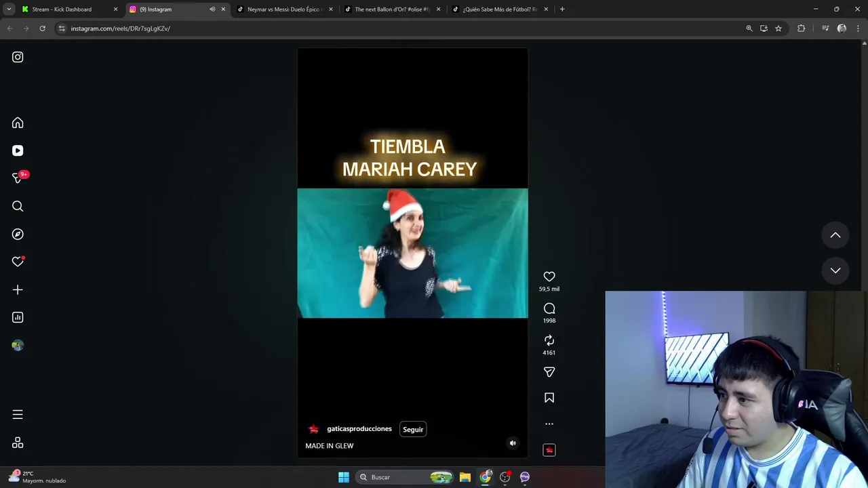Share the reel paper plane icon
Viewport: 868px width, 488px height.
click(x=549, y=372)
